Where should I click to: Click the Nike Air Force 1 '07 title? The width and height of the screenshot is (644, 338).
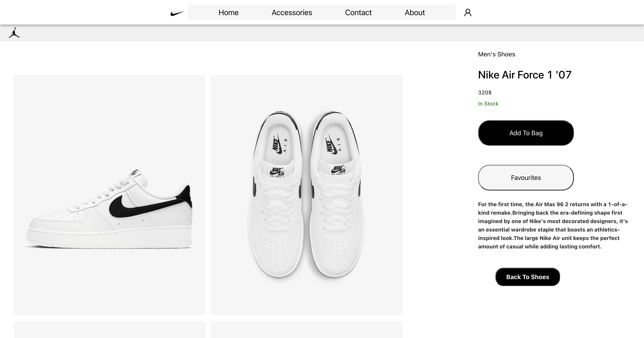point(525,75)
